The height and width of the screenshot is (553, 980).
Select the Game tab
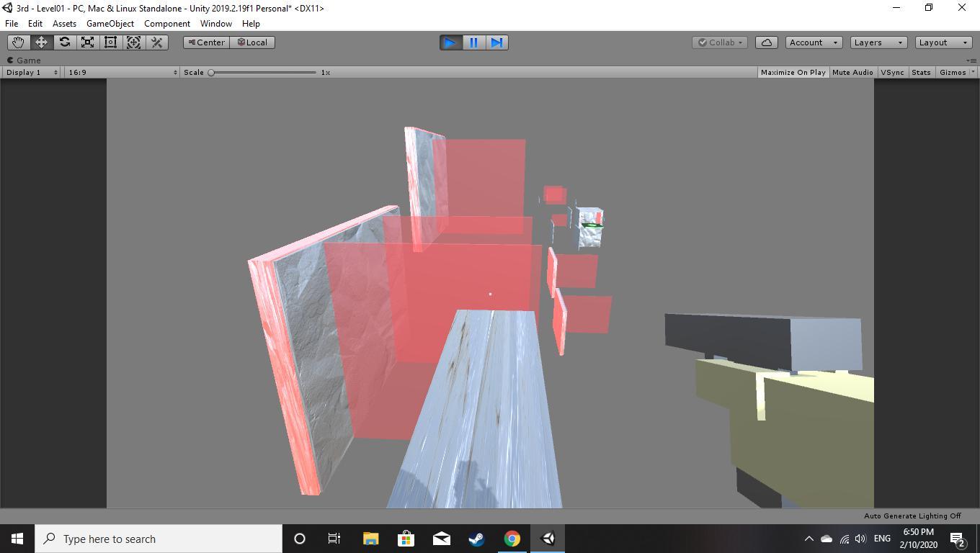click(24, 60)
